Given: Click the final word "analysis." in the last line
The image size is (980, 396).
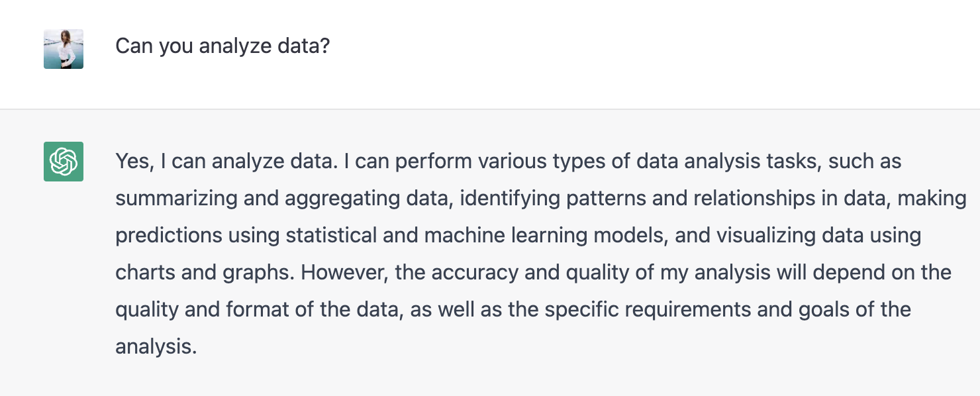Looking at the screenshot, I should [156, 347].
